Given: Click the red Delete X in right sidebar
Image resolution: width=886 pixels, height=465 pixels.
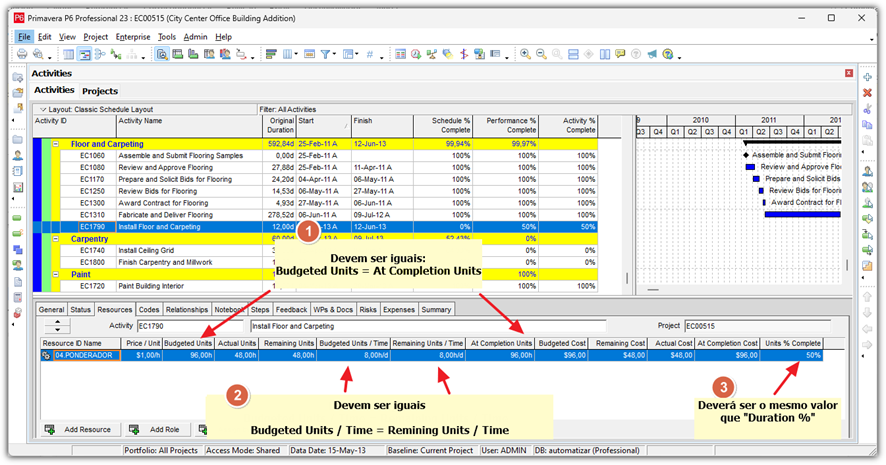Looking at the screenshot, I should click(x=867, y=93).
